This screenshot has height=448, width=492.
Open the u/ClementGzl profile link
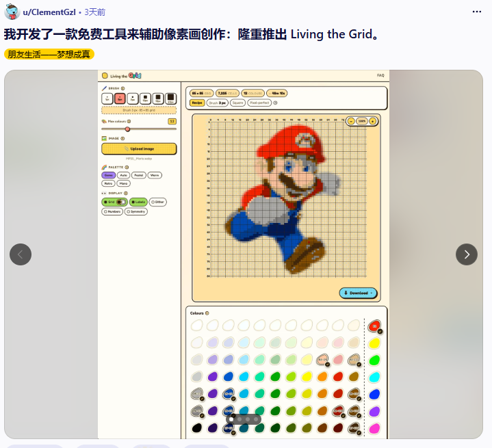(x=49, y=12)
